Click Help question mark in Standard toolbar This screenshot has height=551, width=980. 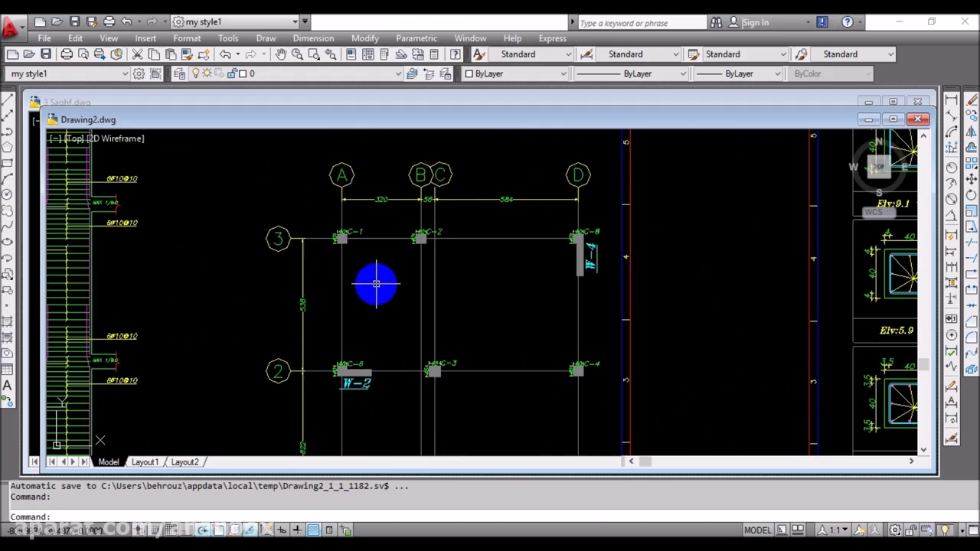click(x=456, y=54)
